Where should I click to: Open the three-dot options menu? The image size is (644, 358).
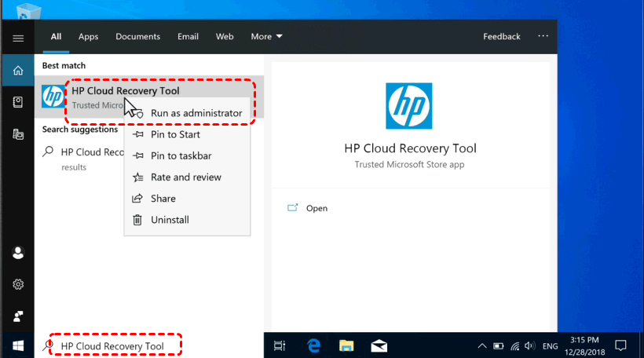pyautogui.click(x=543, y=36)
